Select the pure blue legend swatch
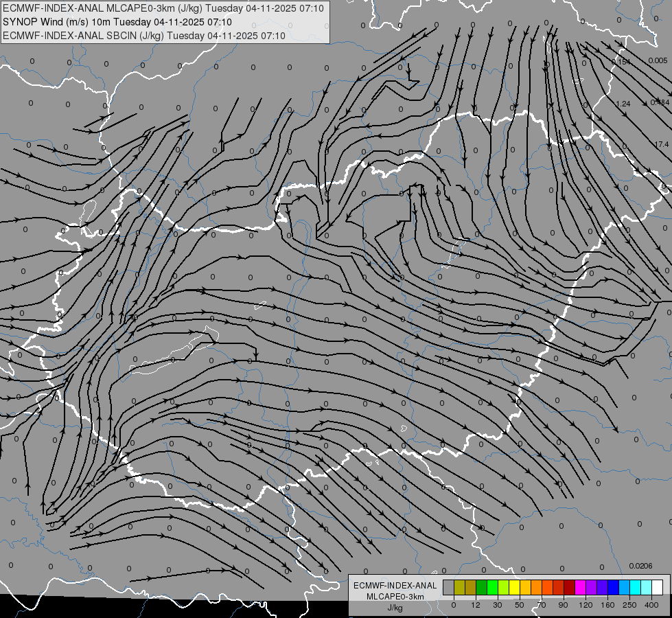Screen dimensions: 672x618 (x=613, y=587)
